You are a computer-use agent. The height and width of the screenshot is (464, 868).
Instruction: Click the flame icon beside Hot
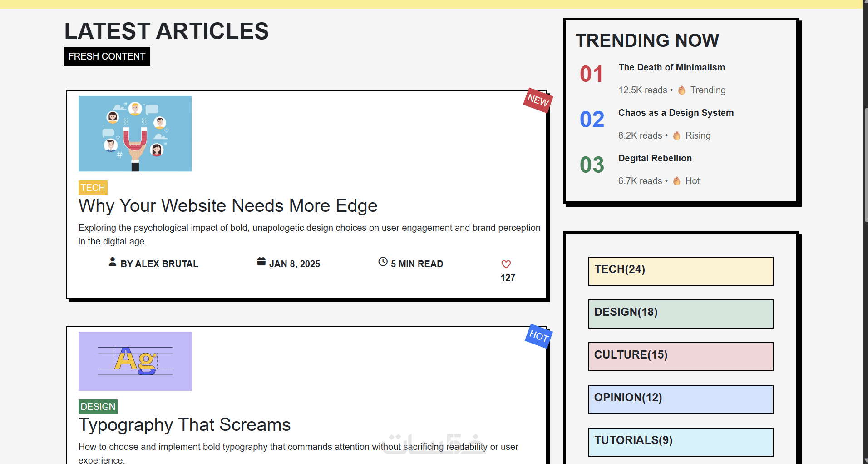coord(676,181)
